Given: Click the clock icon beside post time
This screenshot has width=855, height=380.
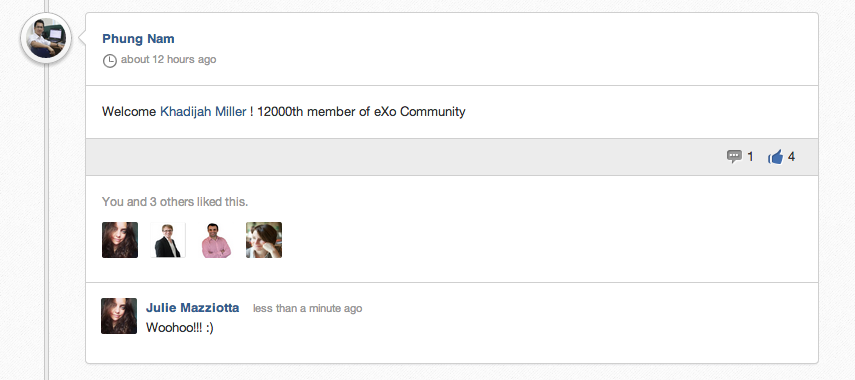Looking at the screenshot, I should pyautogui.click(x=110, y=61).
